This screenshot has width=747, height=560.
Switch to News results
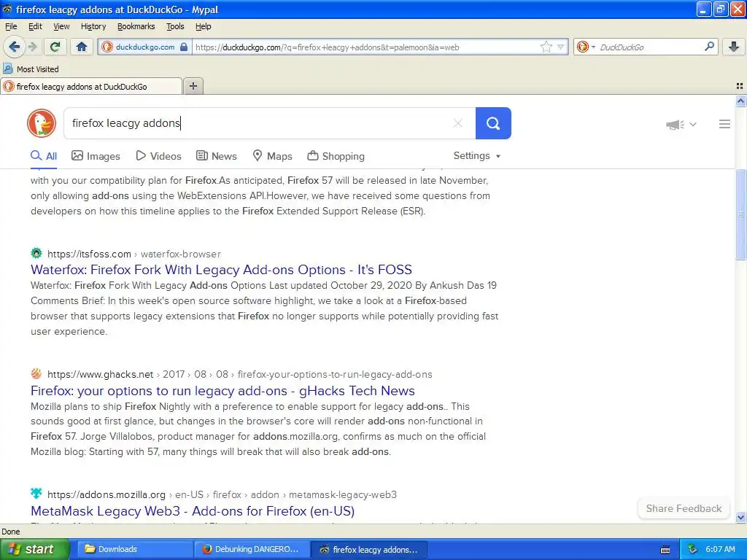coord(216,156)
